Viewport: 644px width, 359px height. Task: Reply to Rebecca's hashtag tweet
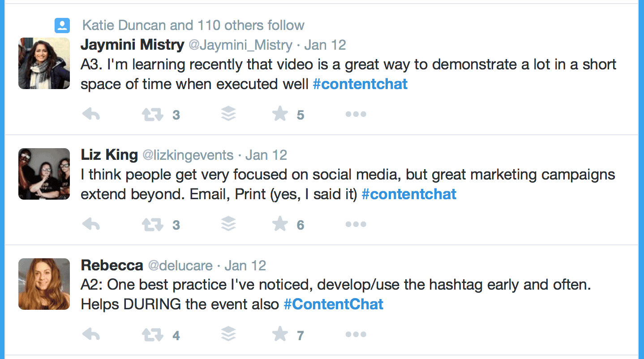(91, 334)
